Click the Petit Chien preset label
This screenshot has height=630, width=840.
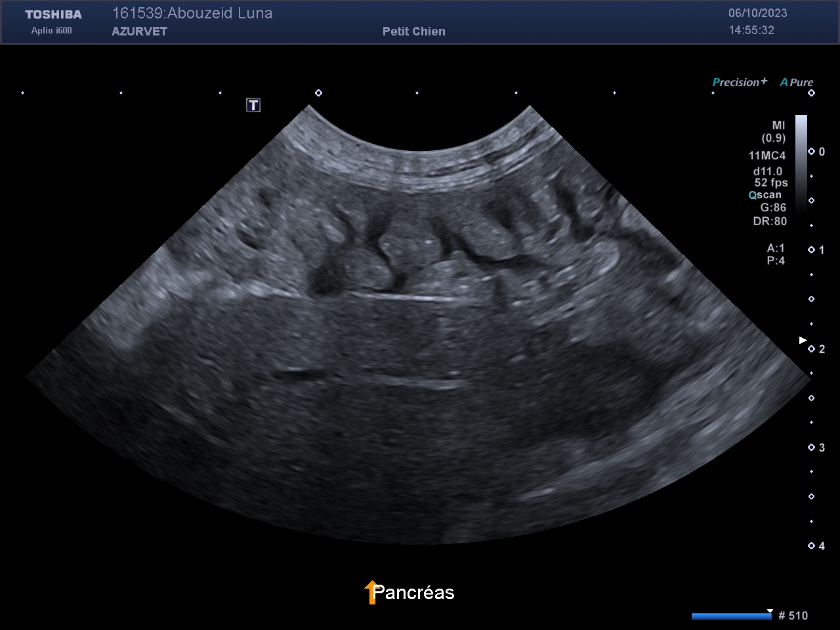point(413,31)
